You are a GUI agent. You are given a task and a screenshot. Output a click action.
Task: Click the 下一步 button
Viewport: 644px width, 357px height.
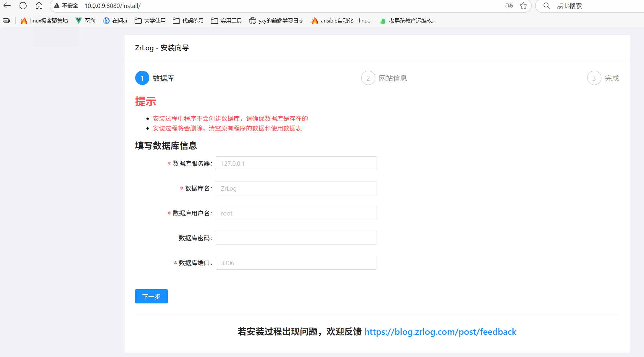coord(151,296)
